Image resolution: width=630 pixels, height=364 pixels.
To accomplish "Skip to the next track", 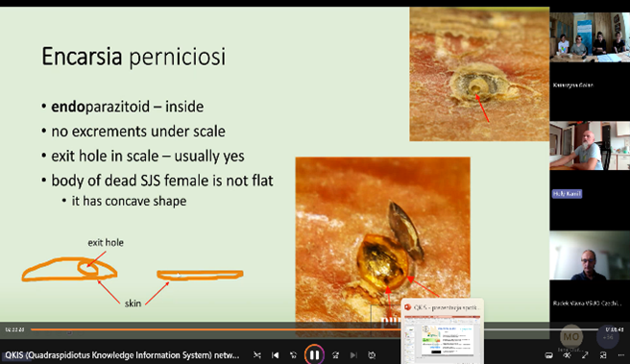I will (353, 355).
